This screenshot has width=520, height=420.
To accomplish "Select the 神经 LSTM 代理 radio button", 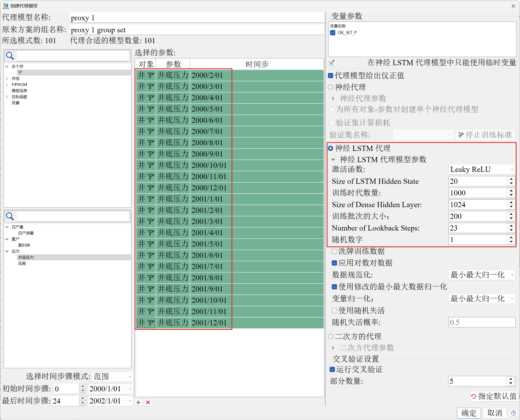I will 331,148.
